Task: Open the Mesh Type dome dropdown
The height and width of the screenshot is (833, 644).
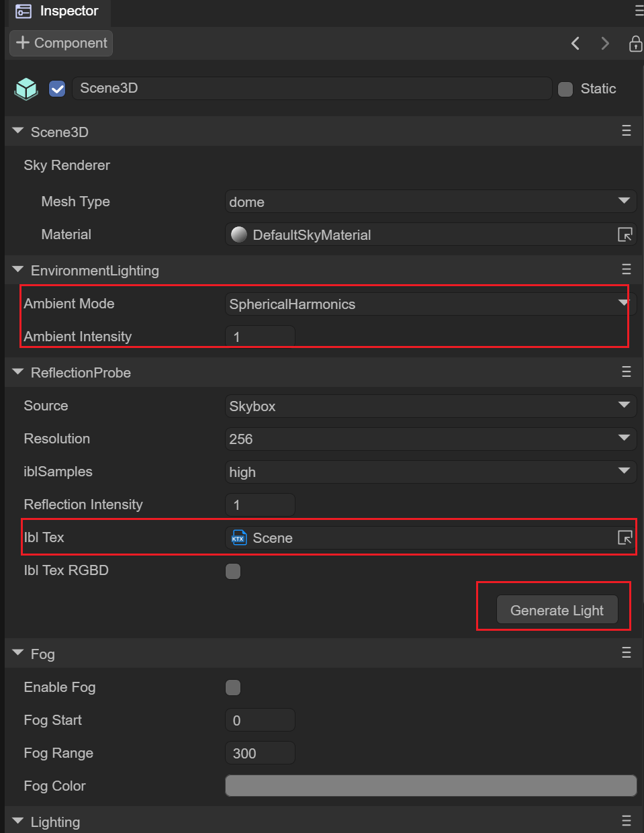Action: [430, 202]
